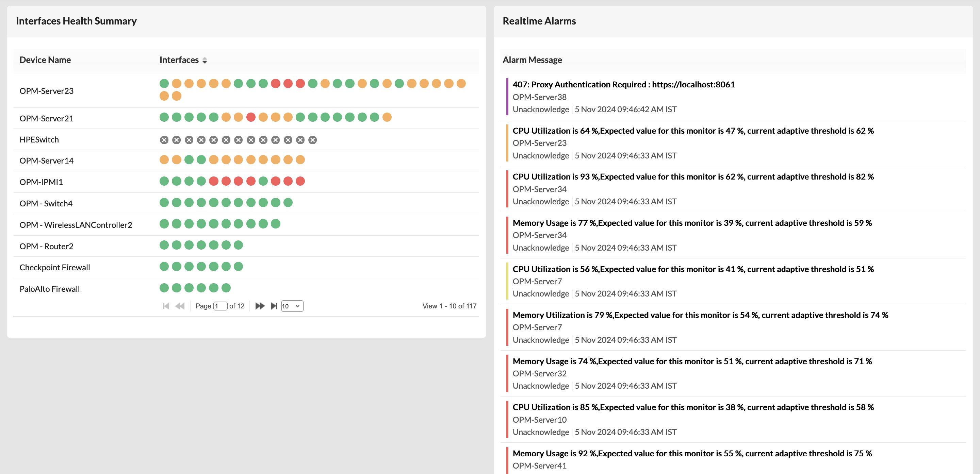Go back using the previous-page icon
This screenshot has height=474, width=980.
[180, 306]
